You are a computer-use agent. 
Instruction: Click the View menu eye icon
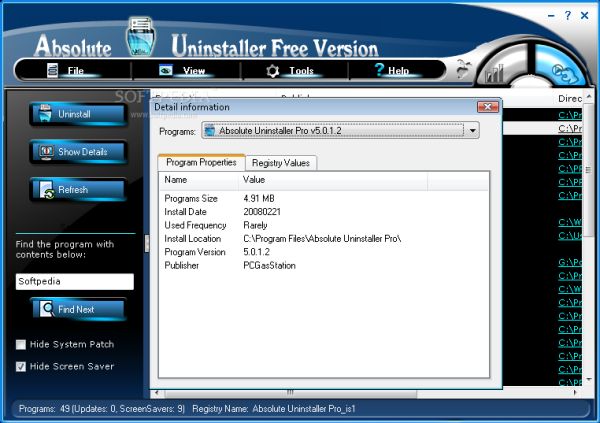(x=166, y=70)
